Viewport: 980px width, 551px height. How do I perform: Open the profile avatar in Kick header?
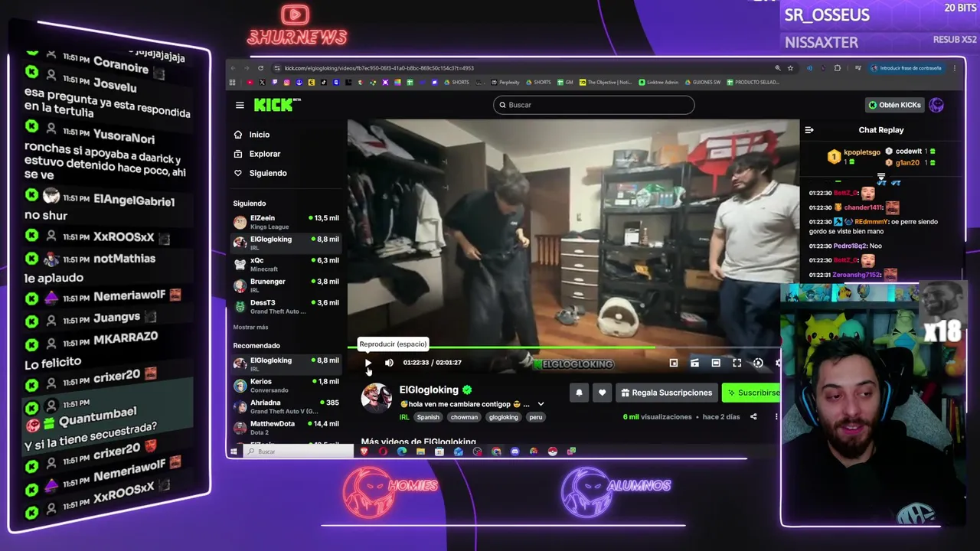pyautogui.click(x=936, y=105)
